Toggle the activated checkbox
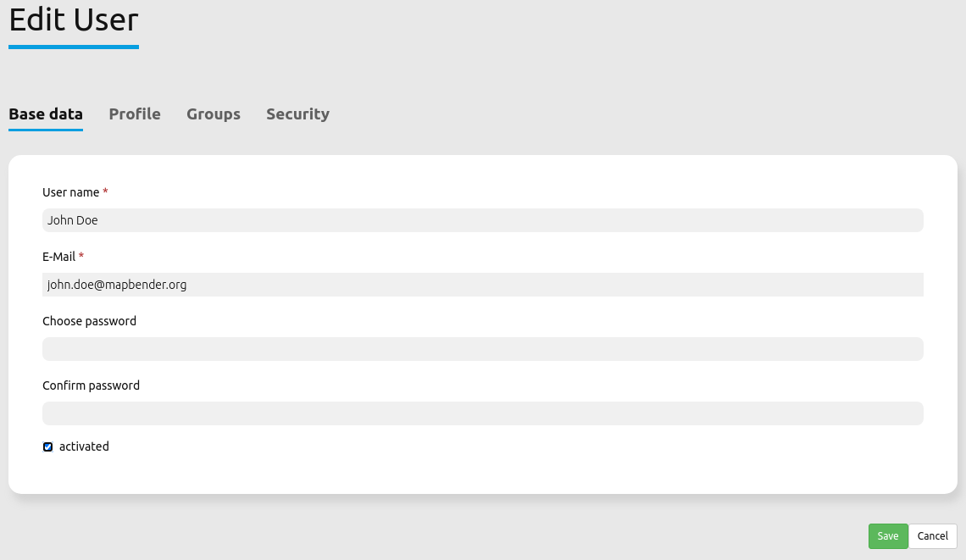 [x=48, y=446]
